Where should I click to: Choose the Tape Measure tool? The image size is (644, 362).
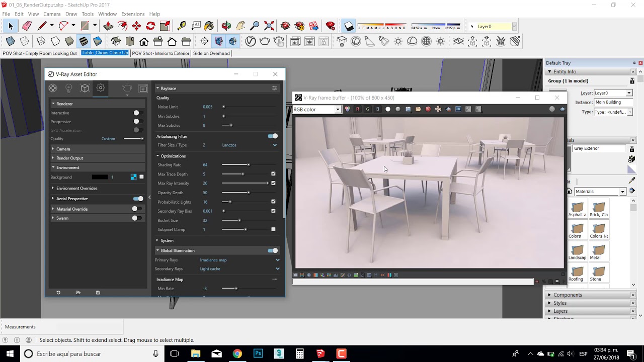pos(182,26)
